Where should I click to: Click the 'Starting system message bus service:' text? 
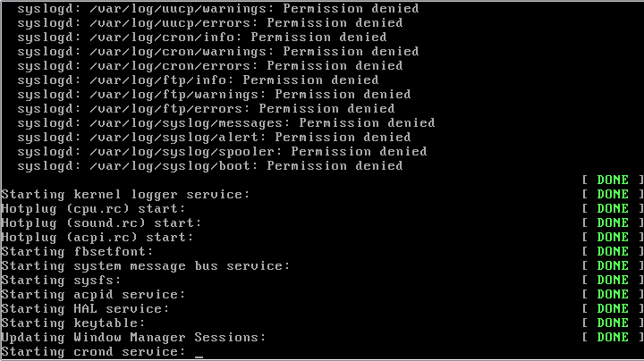click(145, 265)
